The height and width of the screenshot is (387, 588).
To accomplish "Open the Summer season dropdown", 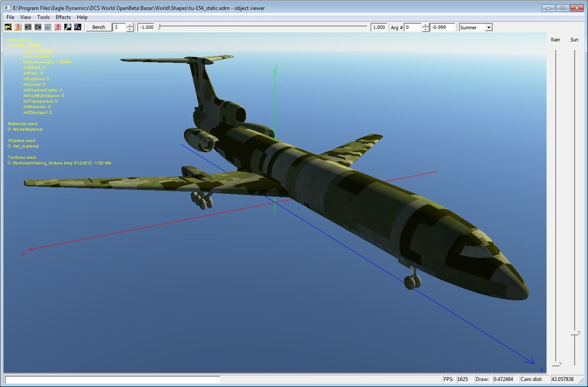I will point(488,28).
